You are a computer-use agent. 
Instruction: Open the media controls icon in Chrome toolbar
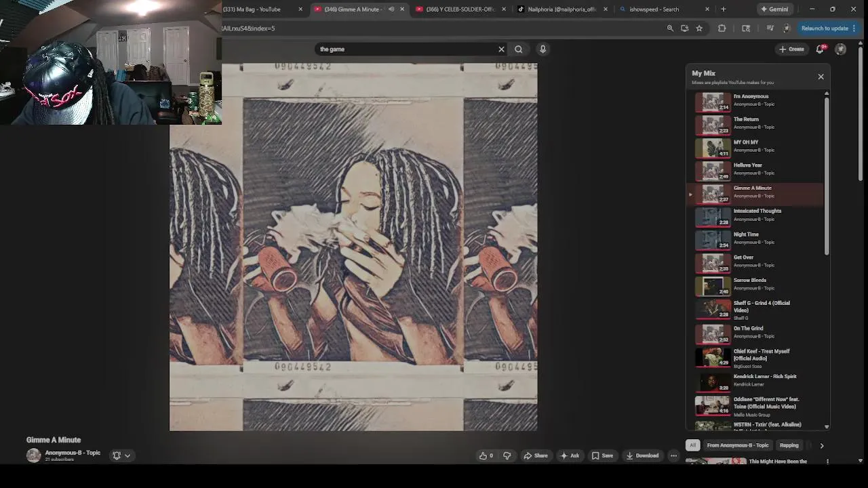click(x=770, y=28)
